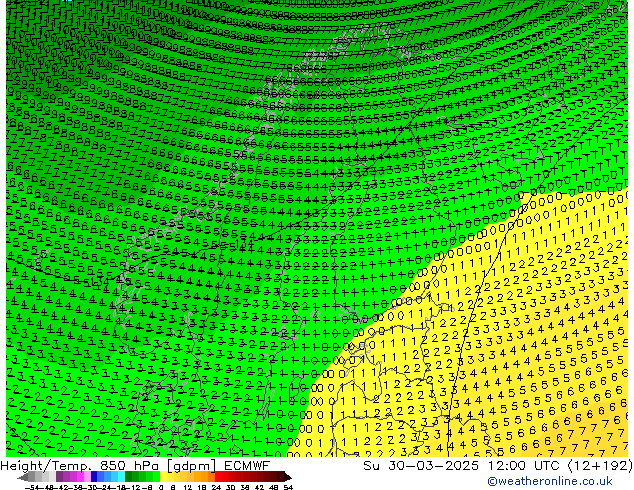Screen dimensions: 634x490
Task: Select the cyan swatch in the temperature legend
Action: pos(121,477)
